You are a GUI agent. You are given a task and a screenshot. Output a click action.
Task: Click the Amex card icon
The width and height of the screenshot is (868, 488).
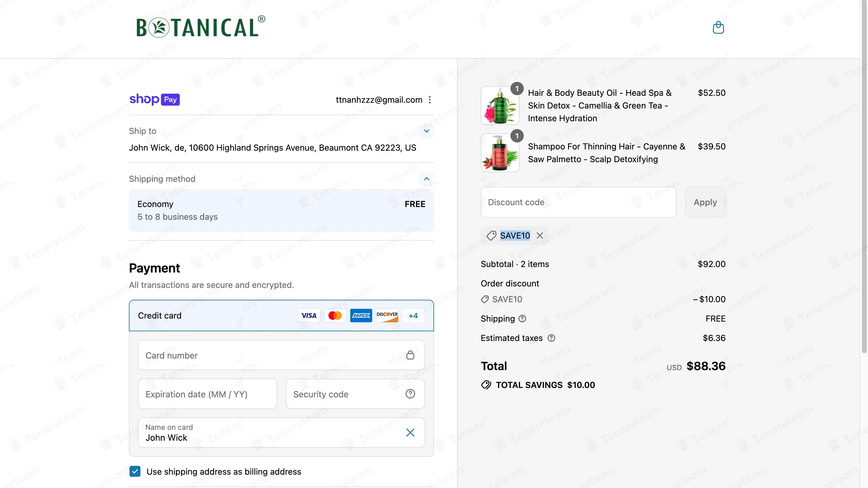click(x=361, y=316)
